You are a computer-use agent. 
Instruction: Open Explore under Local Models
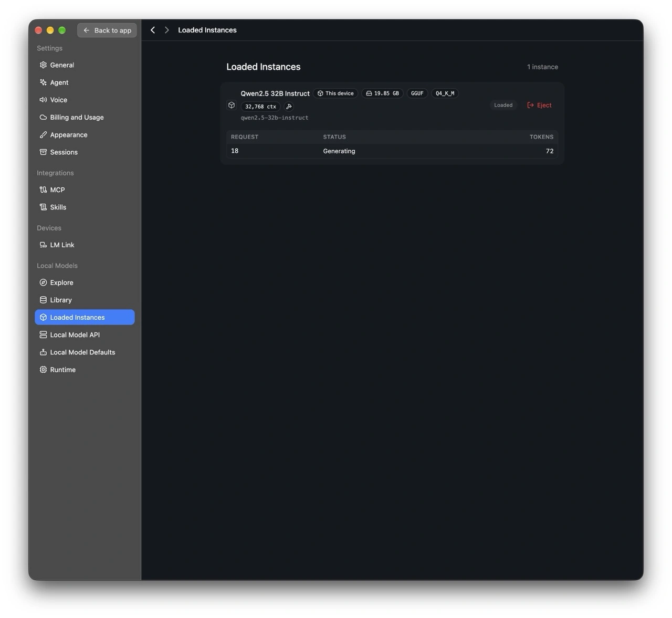coord(85,282)
